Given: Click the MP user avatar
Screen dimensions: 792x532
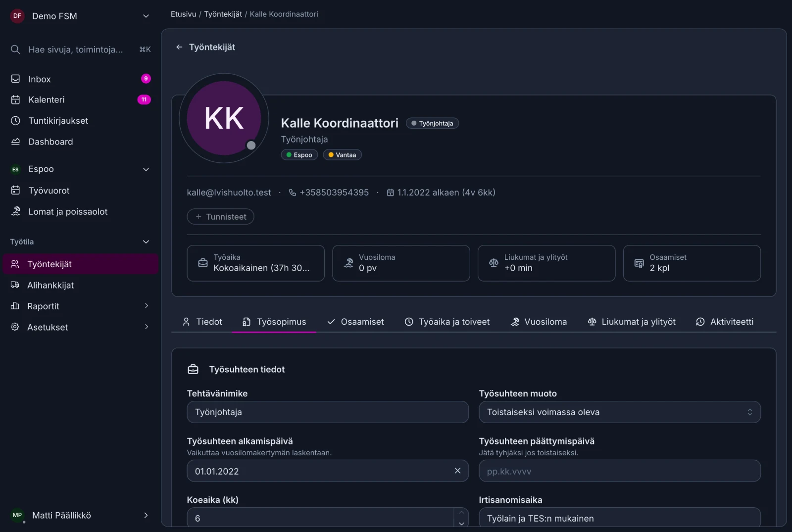Looking at the screenshot, I should point(17,515).
